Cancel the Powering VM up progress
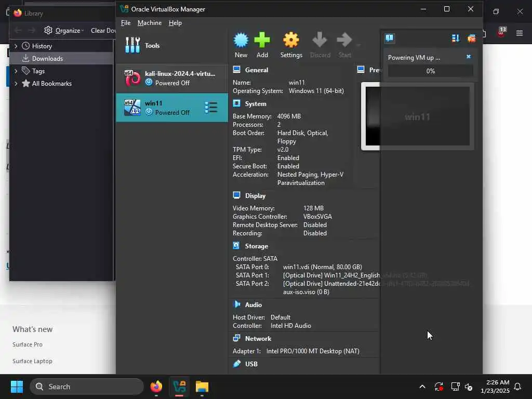532x399 pixels. click(x=469, y=57)
